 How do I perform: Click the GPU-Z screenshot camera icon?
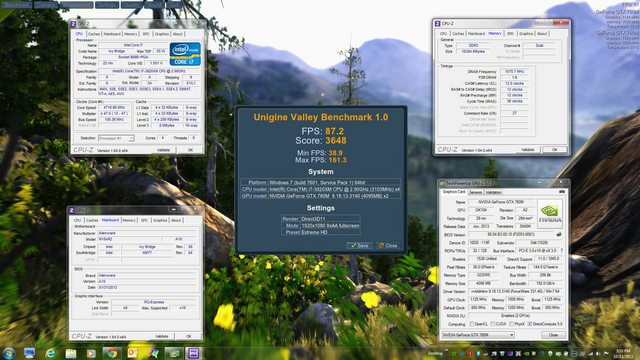pos(562,191)
